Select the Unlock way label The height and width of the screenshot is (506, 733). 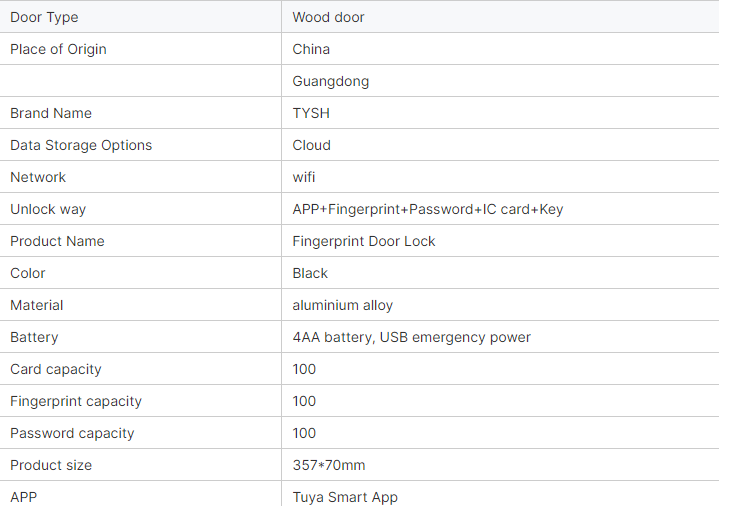coord(48,210)
